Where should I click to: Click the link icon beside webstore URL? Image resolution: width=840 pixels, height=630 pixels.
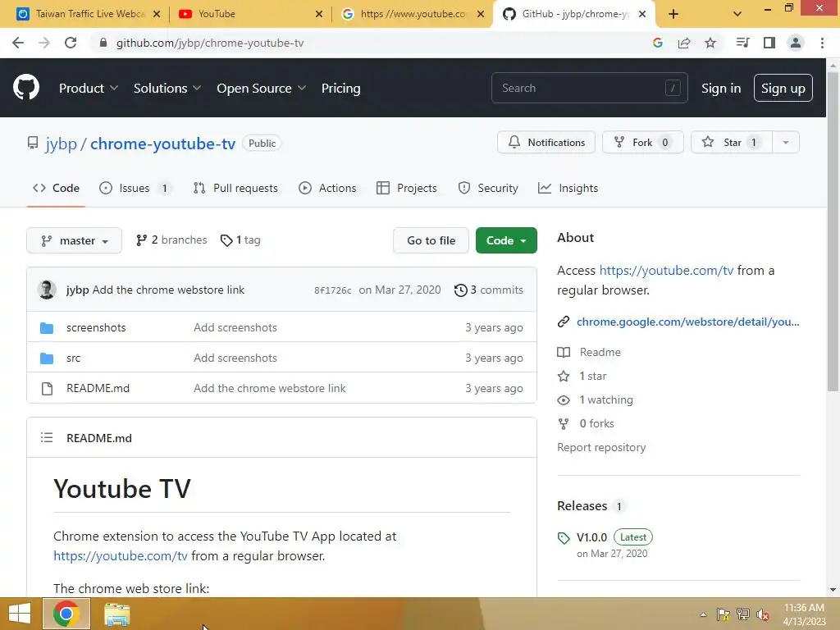pyautogui.click(x=563, y=322)
